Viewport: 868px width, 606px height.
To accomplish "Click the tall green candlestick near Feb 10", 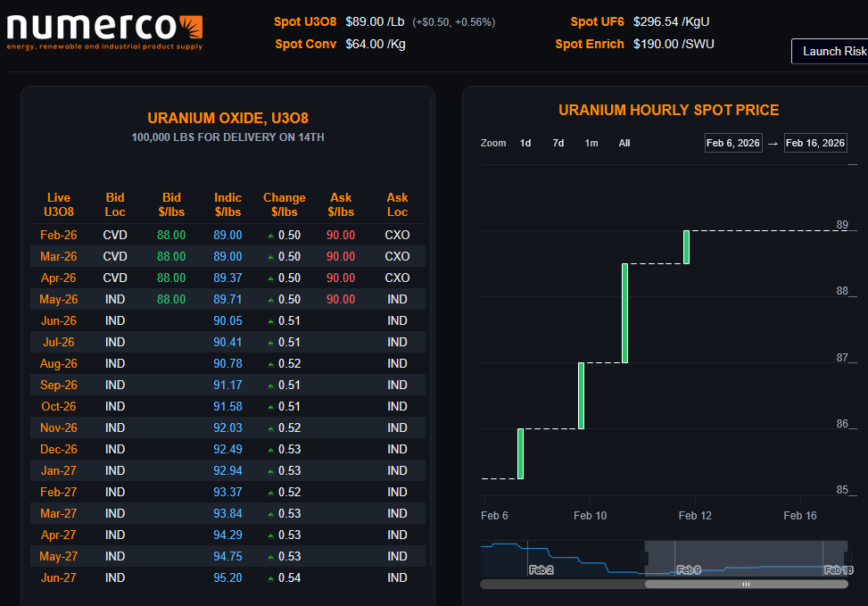I will click(625, 313).
